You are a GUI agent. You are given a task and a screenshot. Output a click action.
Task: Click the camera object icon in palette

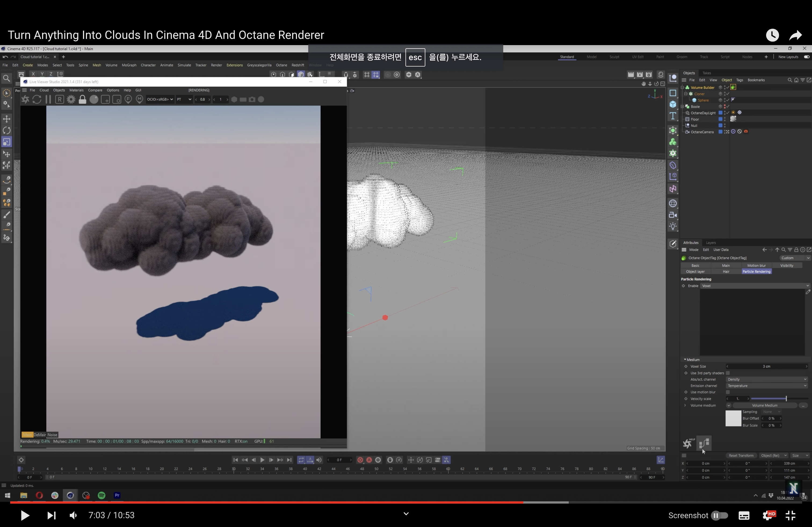point(673,215)
